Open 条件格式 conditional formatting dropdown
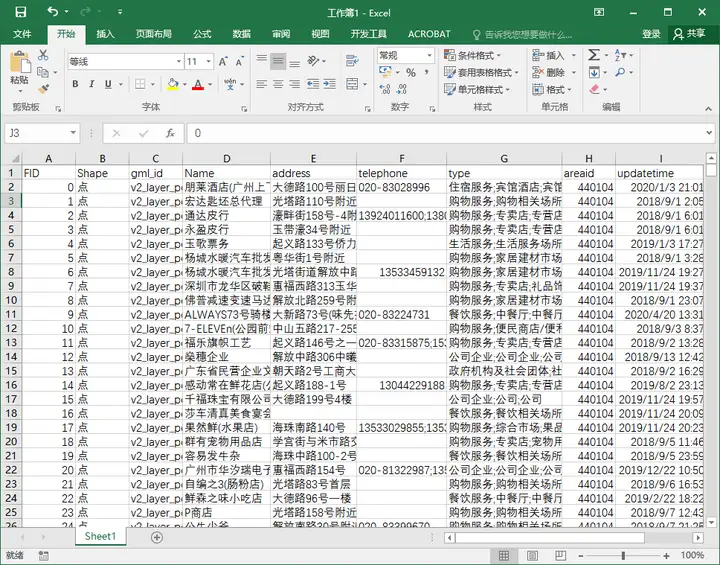The height and width of the screenshot is (565, 720). pos(472,56)
